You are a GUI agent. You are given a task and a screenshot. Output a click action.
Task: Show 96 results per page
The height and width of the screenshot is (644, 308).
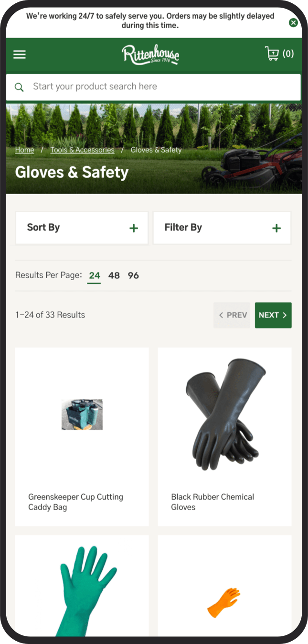pyautogui.click(x=133, y=276)
